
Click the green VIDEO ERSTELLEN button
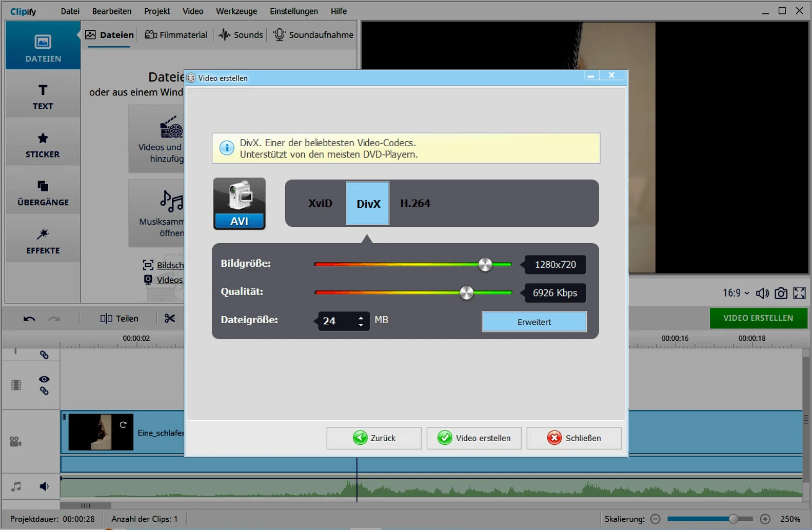(758, 318)
